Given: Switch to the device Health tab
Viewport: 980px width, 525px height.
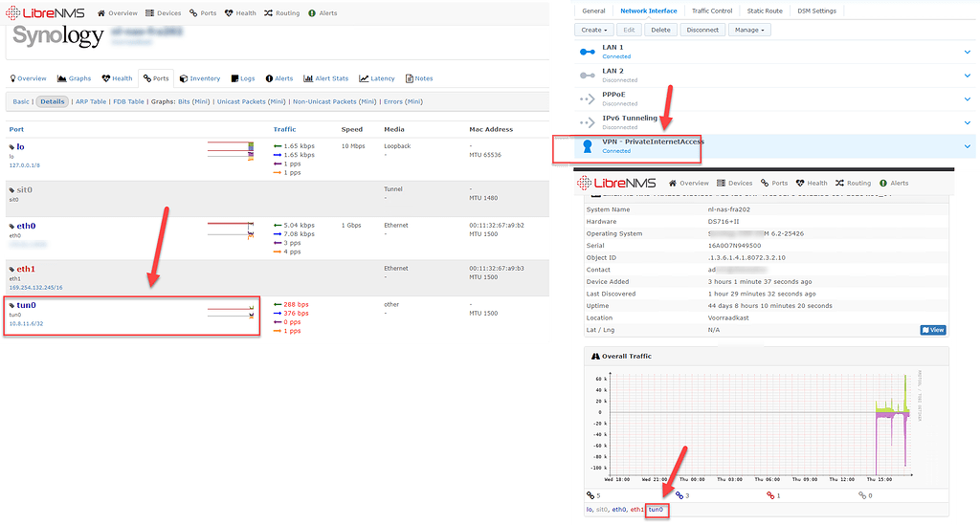Looking at the screenshot, I should (118, 78).
